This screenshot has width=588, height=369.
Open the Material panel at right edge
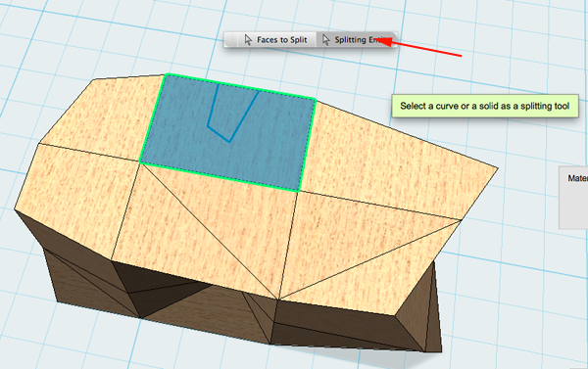click(573, 198)
